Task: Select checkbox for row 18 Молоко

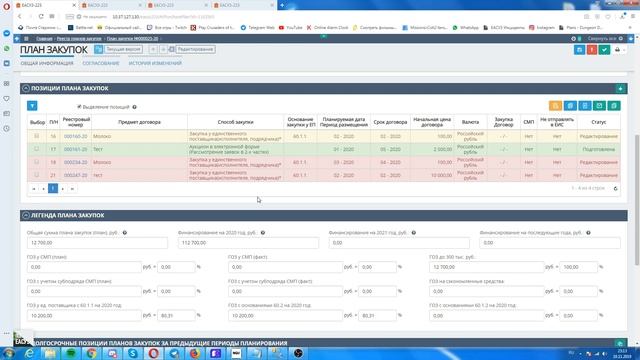Action: [37, 162]
